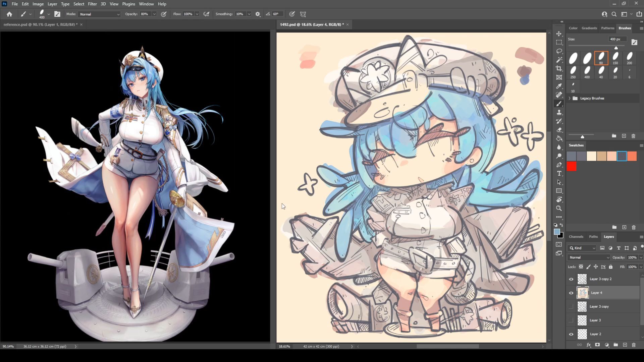Image resolution: width=644 pixels, height=362 pixels.
Task: Select the History Brush tool
Action: pyautogui.click(x=559, y=121)
